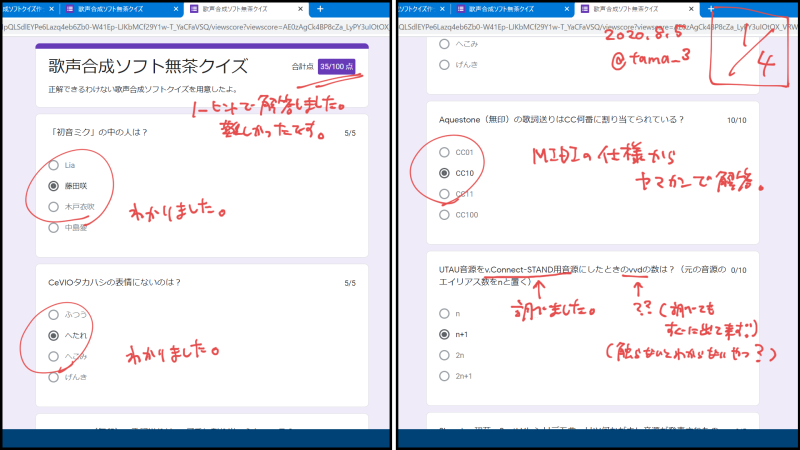Click the '10/10' score on Aquestone question
This screenshot has width=800, height=450.
coord(736,120)
